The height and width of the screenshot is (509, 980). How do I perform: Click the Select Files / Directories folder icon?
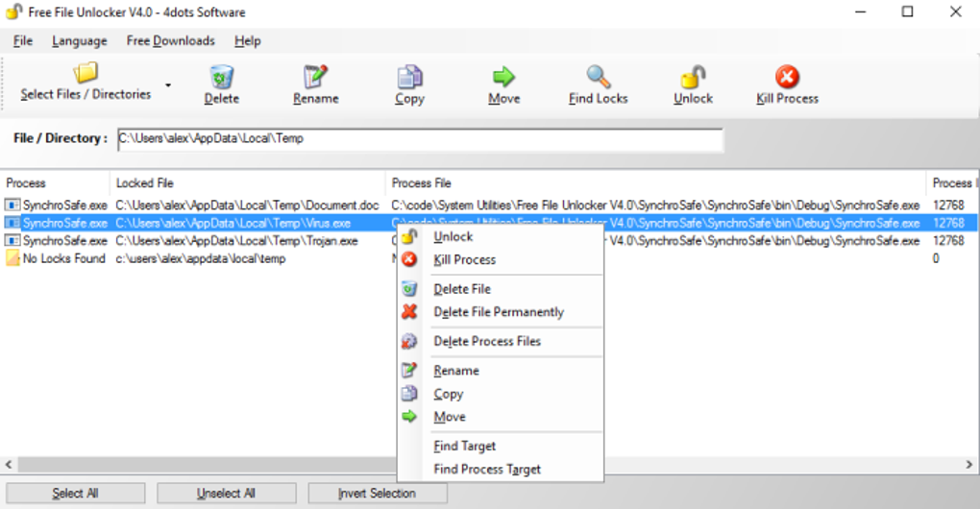click(x=86, y=73)
